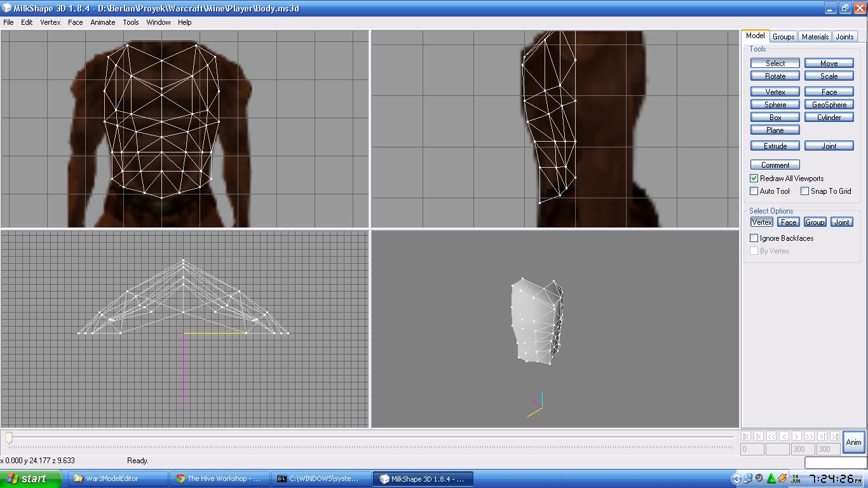Set select option to Joint
Viewport: 868px width, 488px height.
pos(841,222)
